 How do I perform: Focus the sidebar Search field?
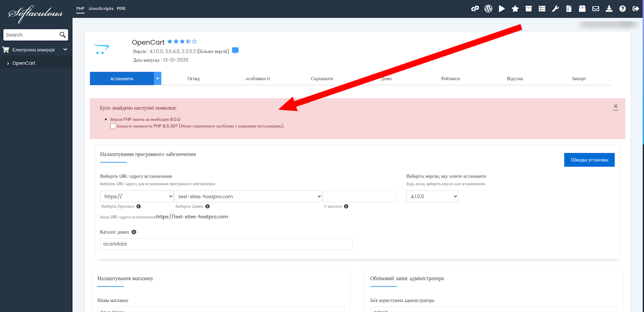point(31,35)
